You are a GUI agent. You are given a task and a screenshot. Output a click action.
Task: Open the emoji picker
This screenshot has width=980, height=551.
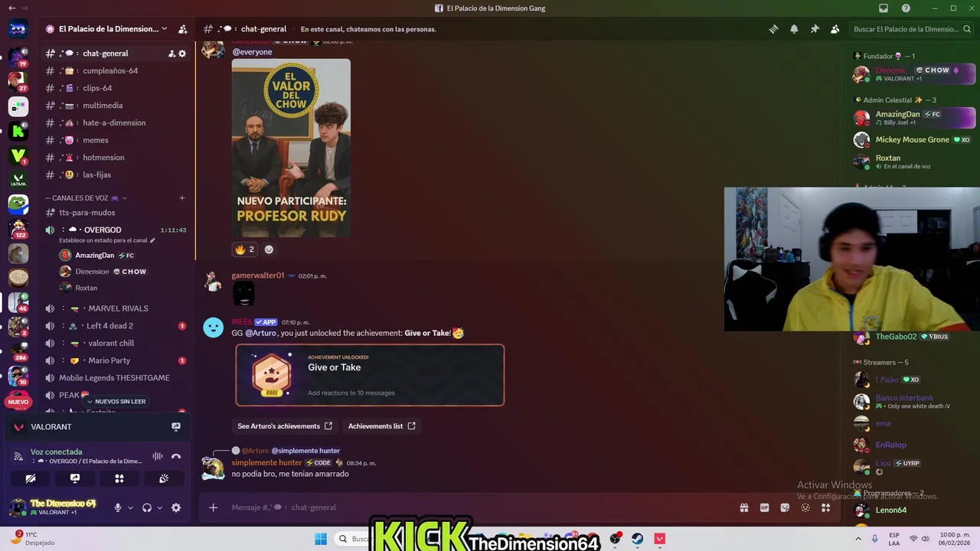(x=805, y=507)
